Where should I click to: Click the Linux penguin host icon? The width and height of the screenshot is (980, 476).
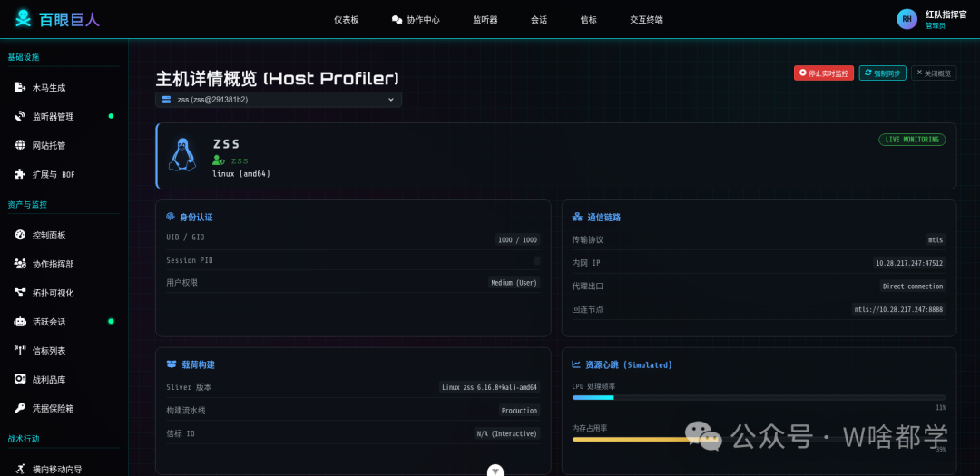(181, 154)
